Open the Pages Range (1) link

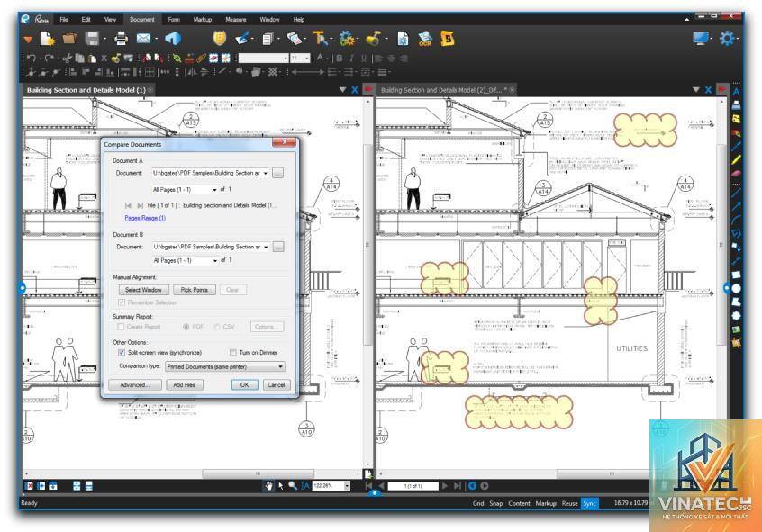tap(145, 218)
